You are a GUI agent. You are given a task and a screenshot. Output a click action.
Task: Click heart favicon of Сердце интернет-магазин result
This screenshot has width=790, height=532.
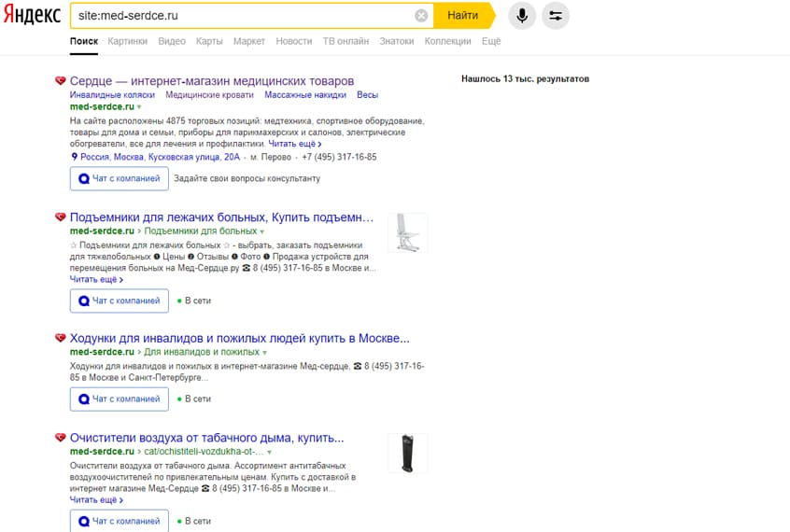[x=61, y=80]
